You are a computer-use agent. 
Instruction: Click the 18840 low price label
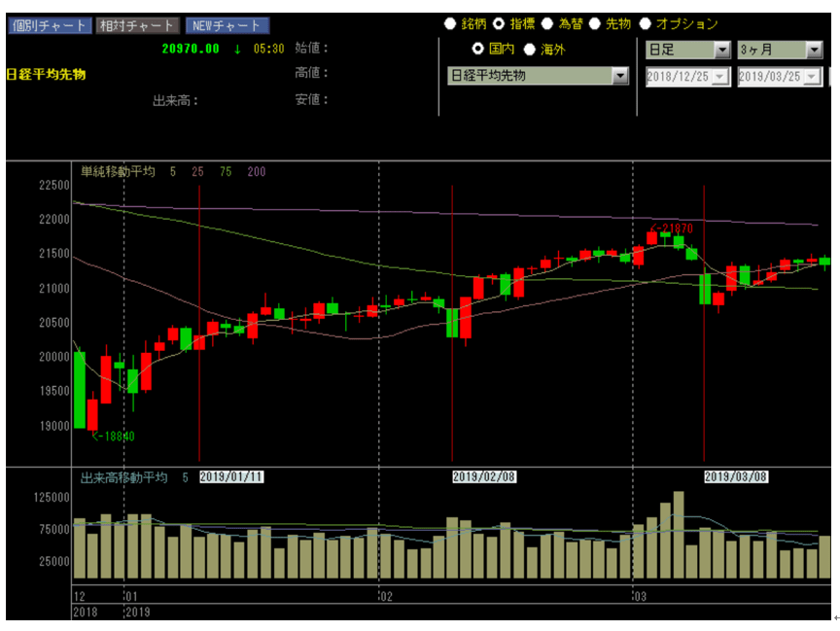tap(114, 437)
